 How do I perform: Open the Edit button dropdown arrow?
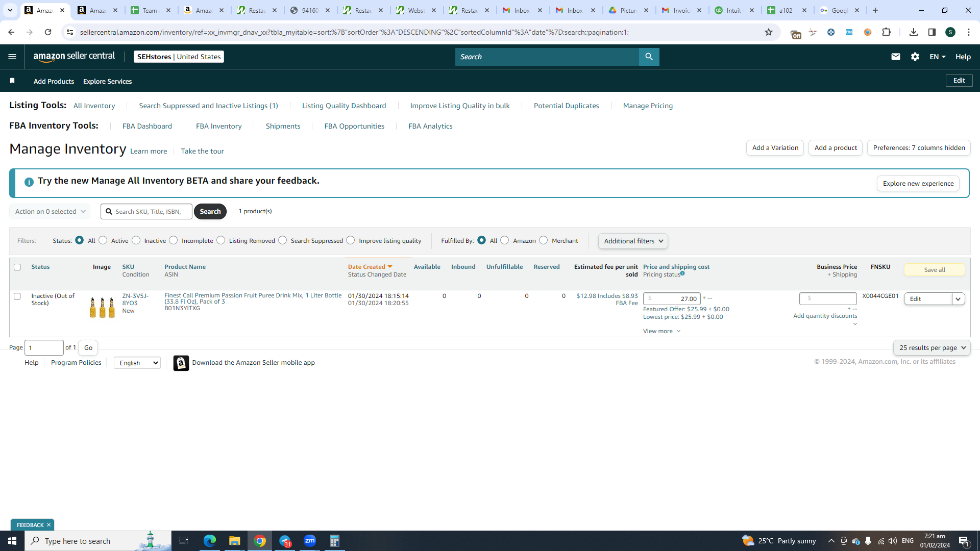click(959, 299)
